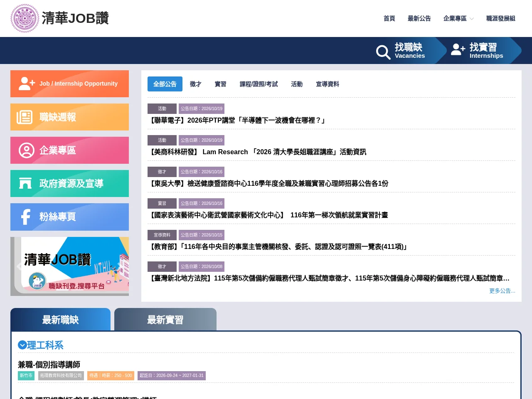Open 職涯發展組 in top navigation
The width and height of the screenshot is (532, 399).
point(501,18)
